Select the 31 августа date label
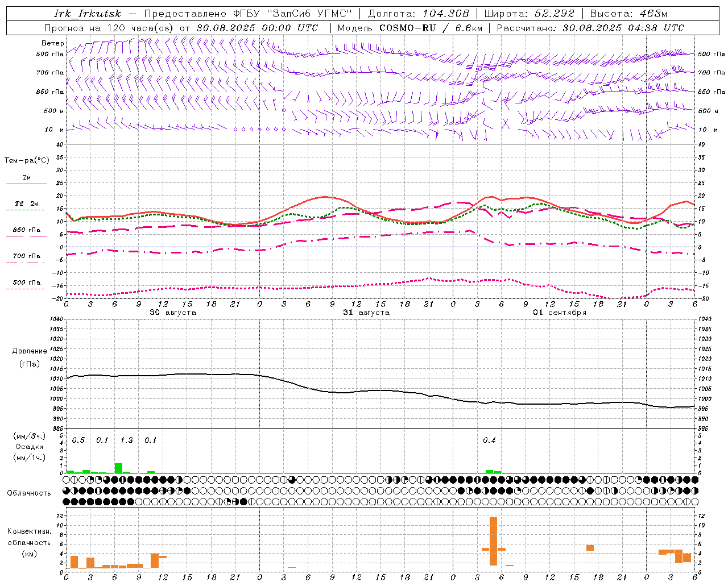Screen dimensions: 728x582 [366, 313]
